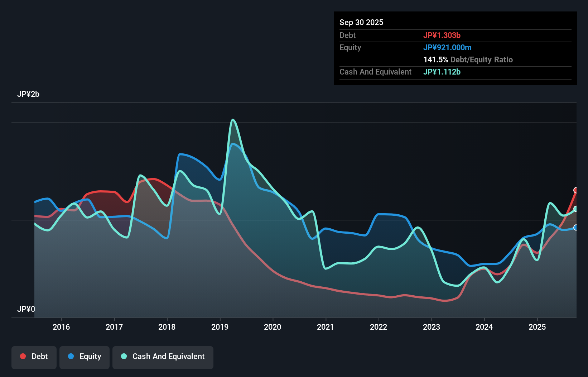Viewport: 588px width, 377px height.
Task: Click the red color dot inside Debt legend
Action: coord(23,356)
